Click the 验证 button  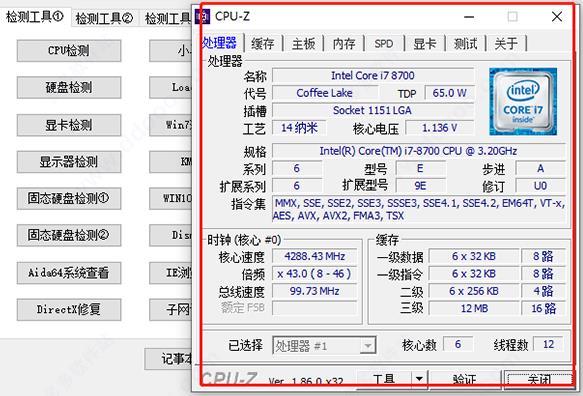point(465,379)
